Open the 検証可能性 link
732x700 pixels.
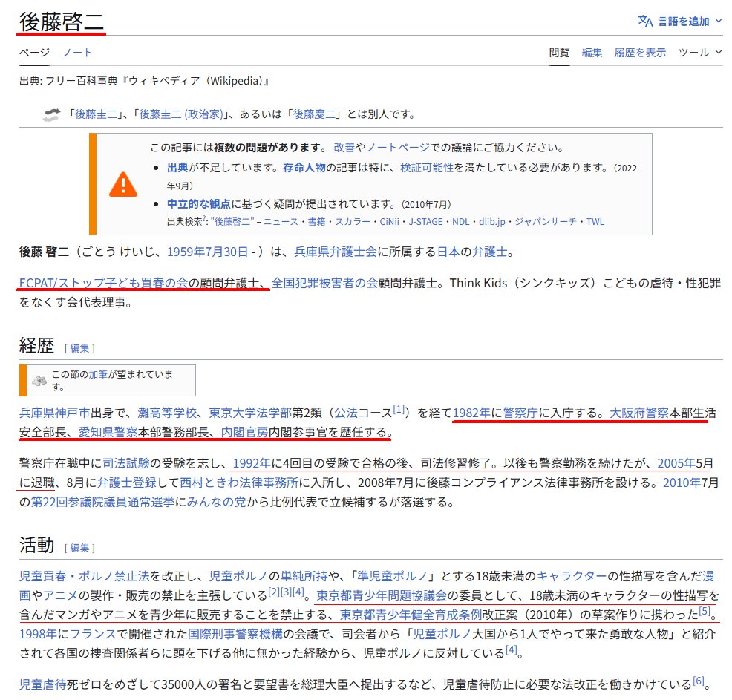(427, 168)
